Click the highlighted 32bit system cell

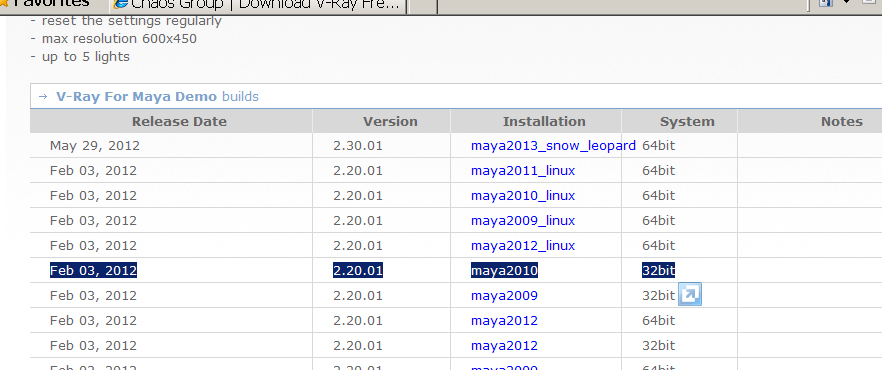[659, 270]
